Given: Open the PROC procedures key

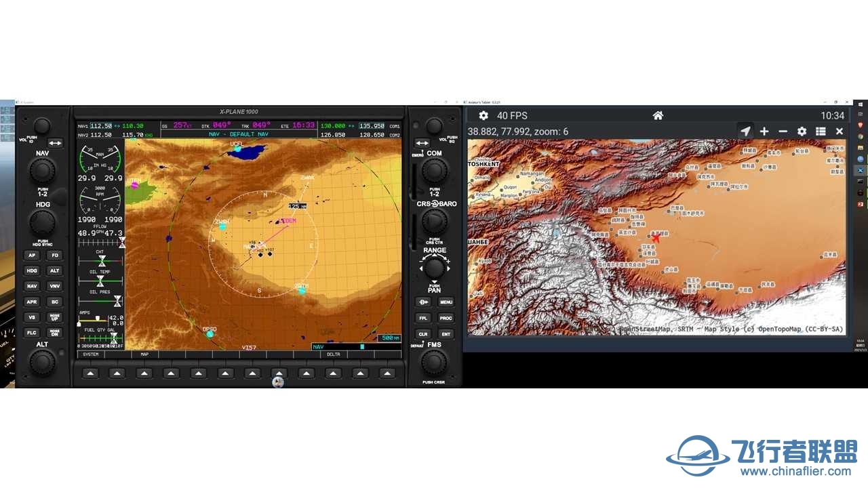Looking at the screenshot, I should point(446,318).
